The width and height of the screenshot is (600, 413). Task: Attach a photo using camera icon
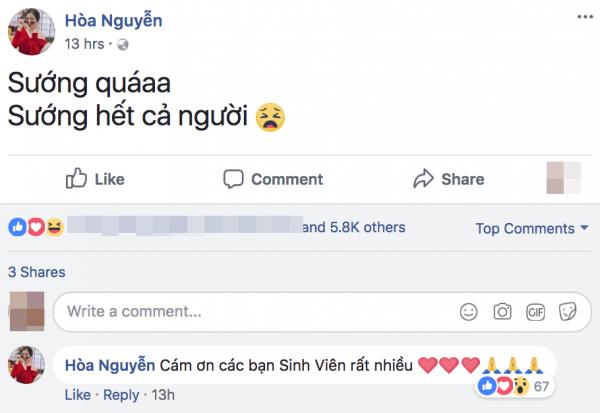coord(502,312)
